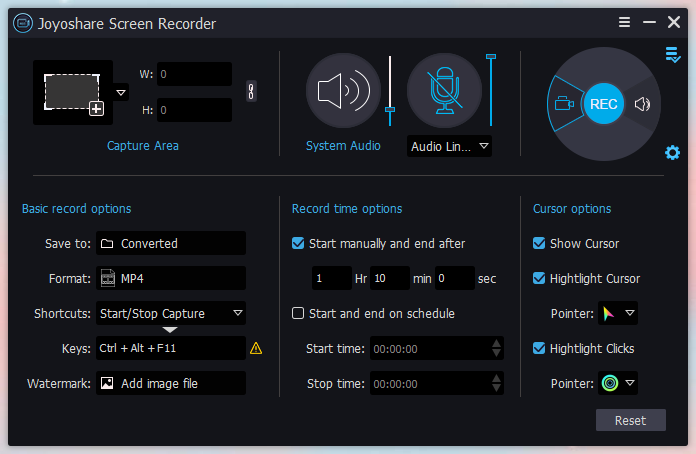Toggle the Show Cursor checkbox

point(539,243)
